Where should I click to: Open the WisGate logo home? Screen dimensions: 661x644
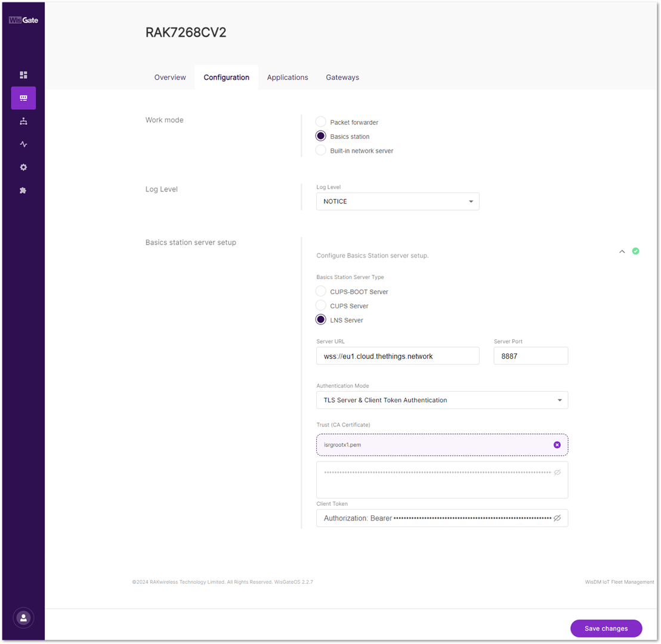[x=24, y=20]
